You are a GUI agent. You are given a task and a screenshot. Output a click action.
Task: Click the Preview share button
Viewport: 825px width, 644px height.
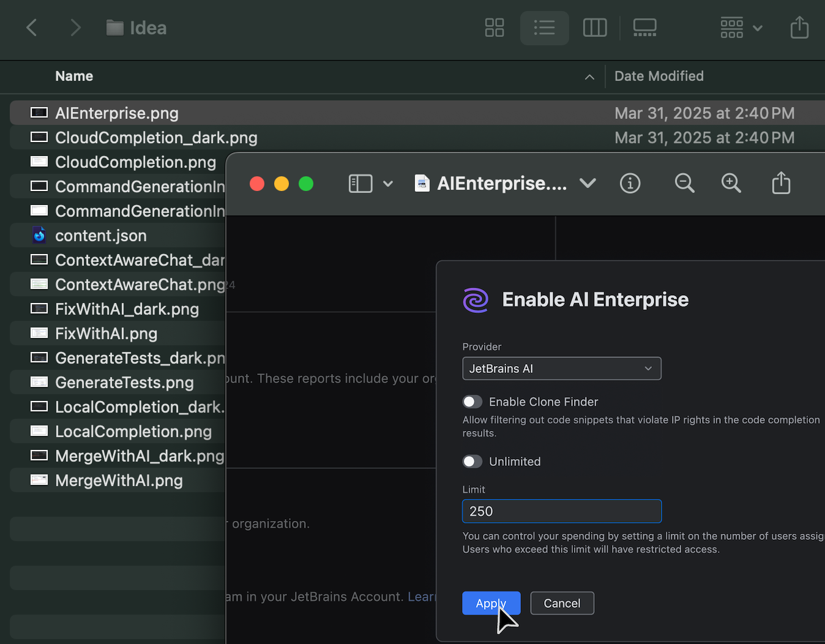click(781, 183)
